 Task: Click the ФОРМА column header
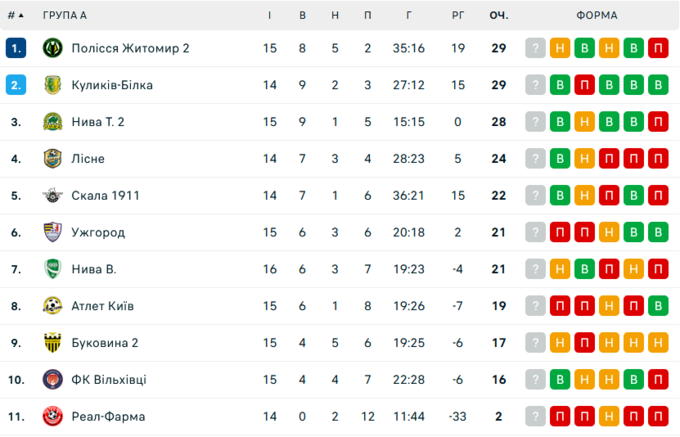(x=597, y=15)
